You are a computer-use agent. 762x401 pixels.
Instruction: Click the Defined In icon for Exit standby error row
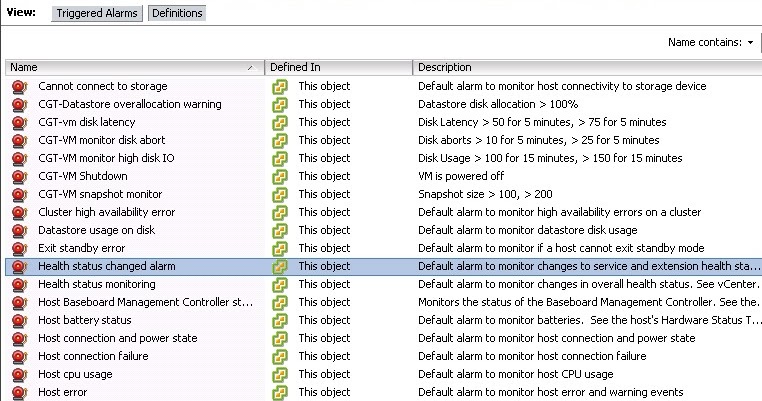coord(279,248)
